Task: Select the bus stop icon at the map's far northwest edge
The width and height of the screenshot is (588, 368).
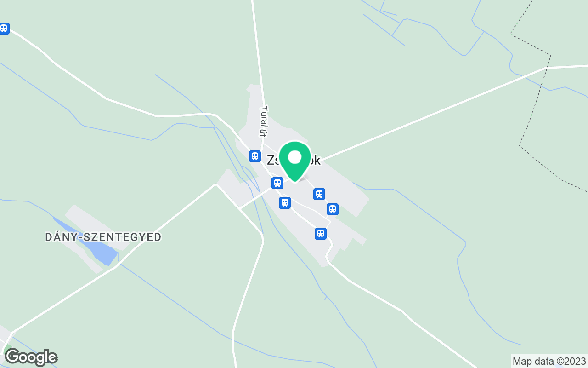Action: click(4, 28)
